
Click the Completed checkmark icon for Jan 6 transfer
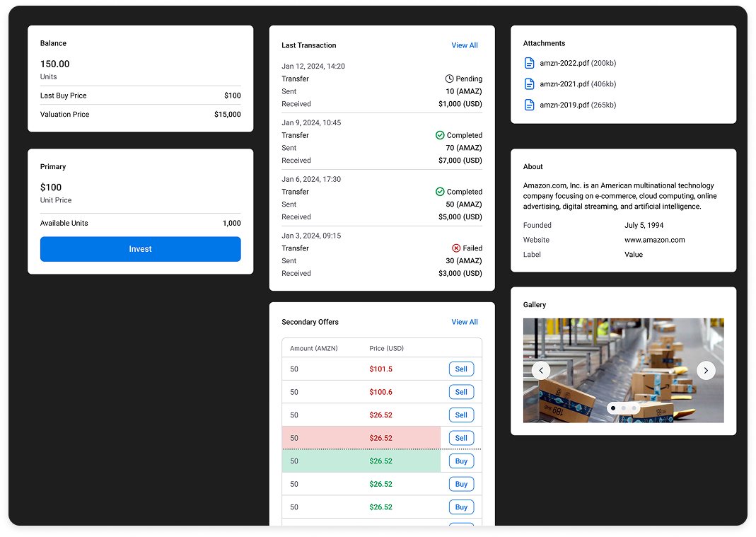(x=440, y=192)
